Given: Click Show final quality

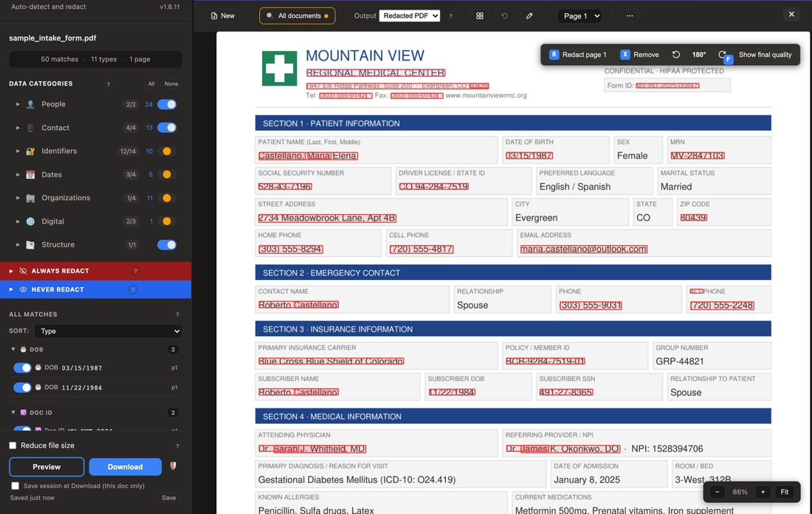Looking at the screenshot, I should pos(765,55).
